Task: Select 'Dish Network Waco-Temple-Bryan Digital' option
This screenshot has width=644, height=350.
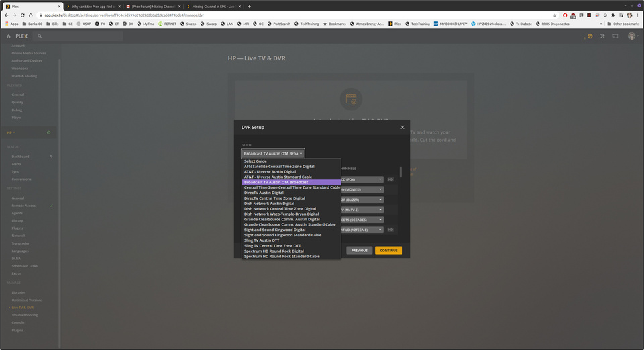Action: coord(291,214)
